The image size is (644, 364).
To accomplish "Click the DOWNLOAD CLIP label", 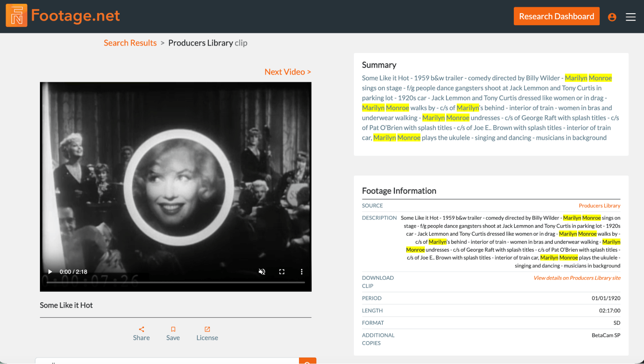I will pos(378,282).
